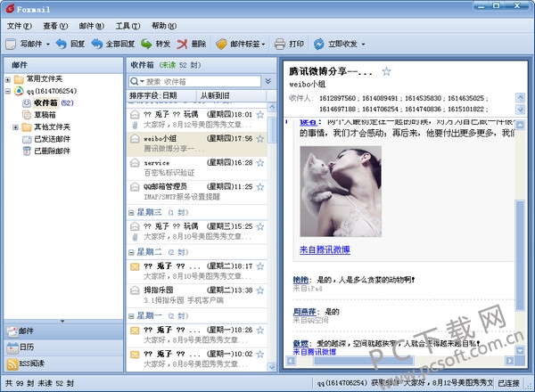Viewport: 535px width, 392px height.
Task: Click unread envelope icon of 18:17 message
Action: tap(135, 266)
